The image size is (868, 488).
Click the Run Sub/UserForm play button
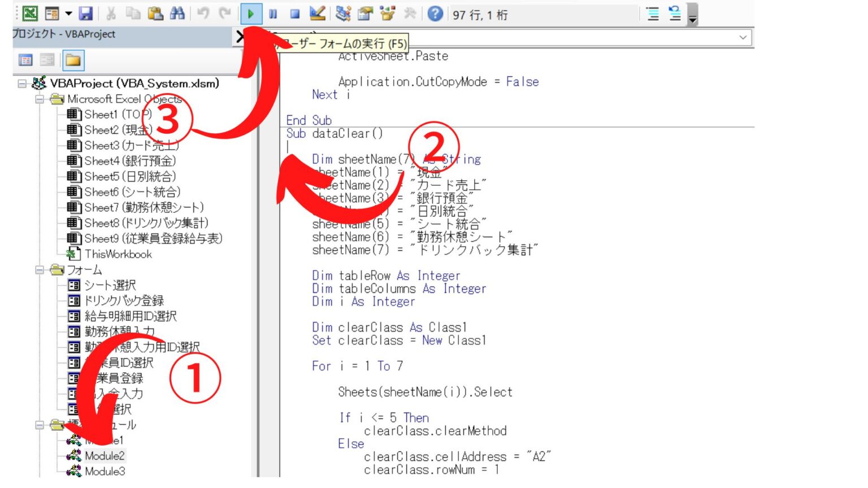click(251, 14)
